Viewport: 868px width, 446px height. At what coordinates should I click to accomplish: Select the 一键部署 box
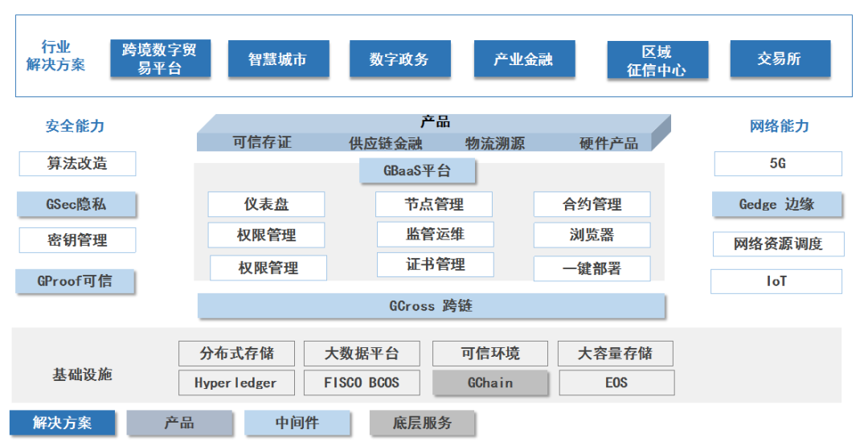(592, 268)
